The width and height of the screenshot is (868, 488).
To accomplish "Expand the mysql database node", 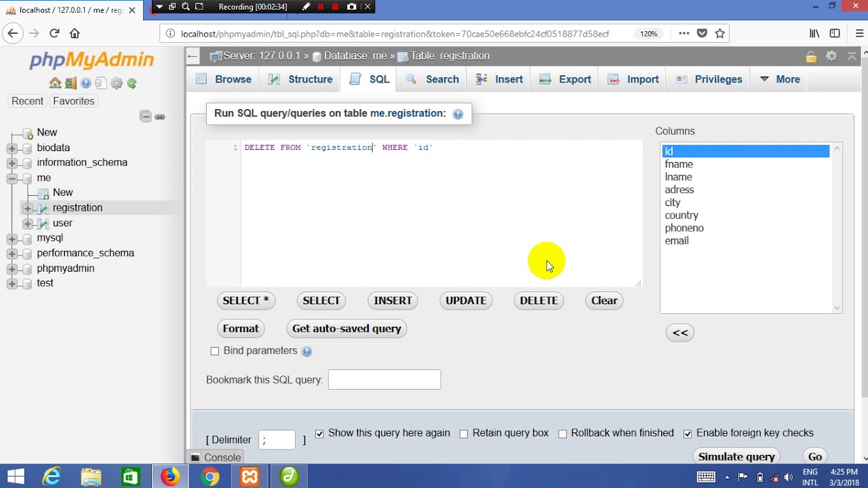I will tap(12, 239).
